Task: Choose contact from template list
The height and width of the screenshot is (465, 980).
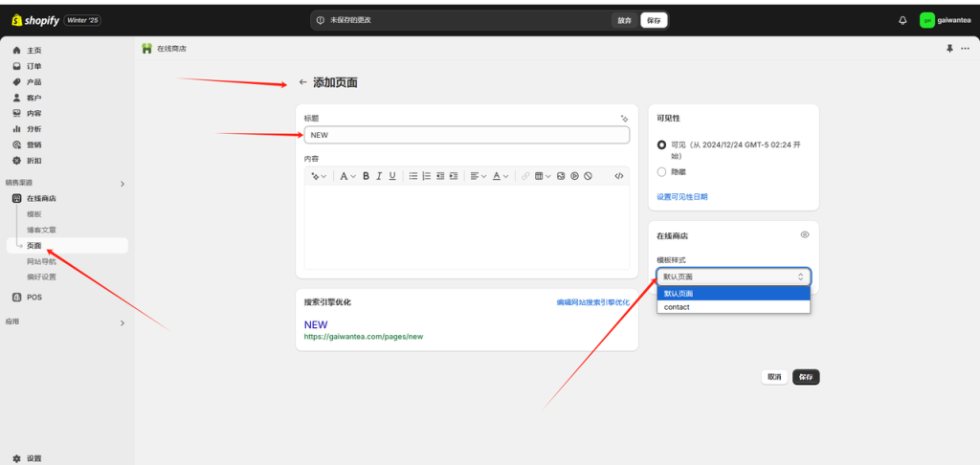Action: coord(734,307)
